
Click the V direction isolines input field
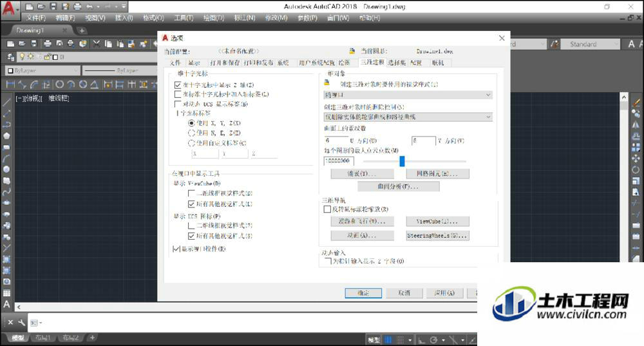coord(424,140)
